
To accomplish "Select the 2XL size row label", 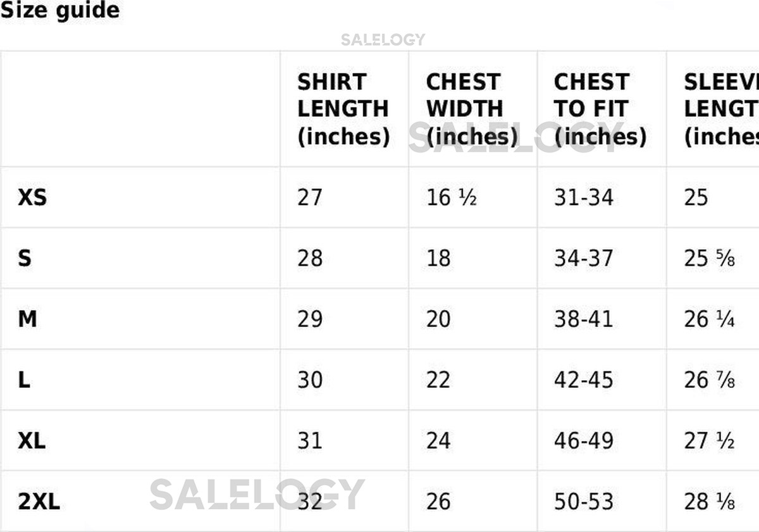I will pyautogui.click(x=39, y=502).
